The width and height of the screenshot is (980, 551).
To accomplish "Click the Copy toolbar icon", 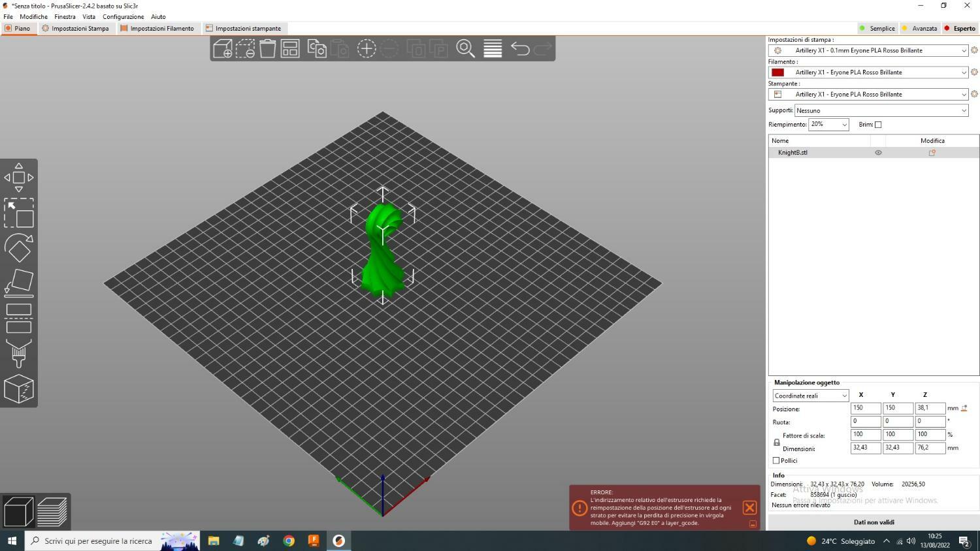I will click(x=317, y=48).
